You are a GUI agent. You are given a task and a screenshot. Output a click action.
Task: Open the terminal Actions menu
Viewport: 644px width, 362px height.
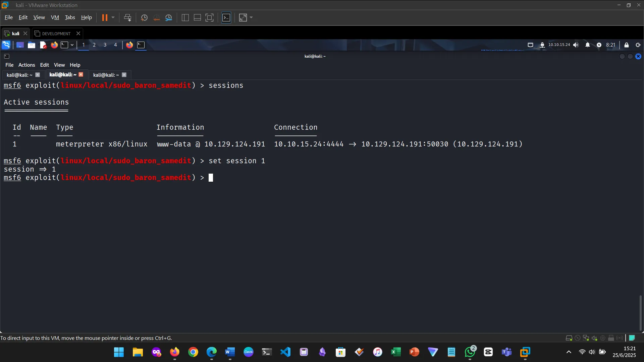pyautogui.click(x=26, y=65)
